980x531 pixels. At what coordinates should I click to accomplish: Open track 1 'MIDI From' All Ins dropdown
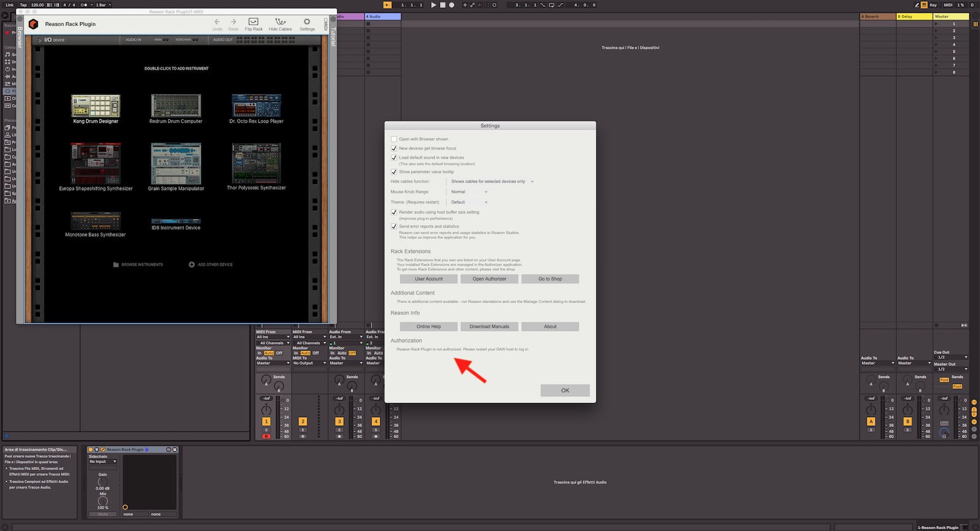(x=273, y=337)
